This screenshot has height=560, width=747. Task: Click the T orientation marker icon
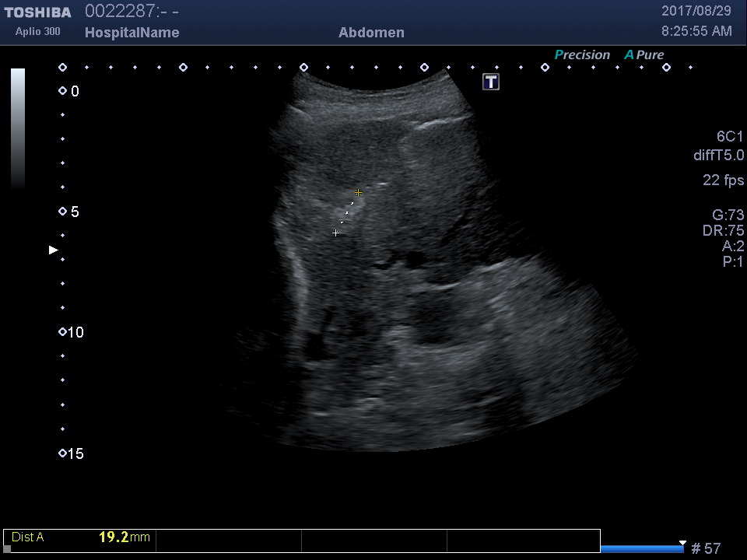click(491, 82)
